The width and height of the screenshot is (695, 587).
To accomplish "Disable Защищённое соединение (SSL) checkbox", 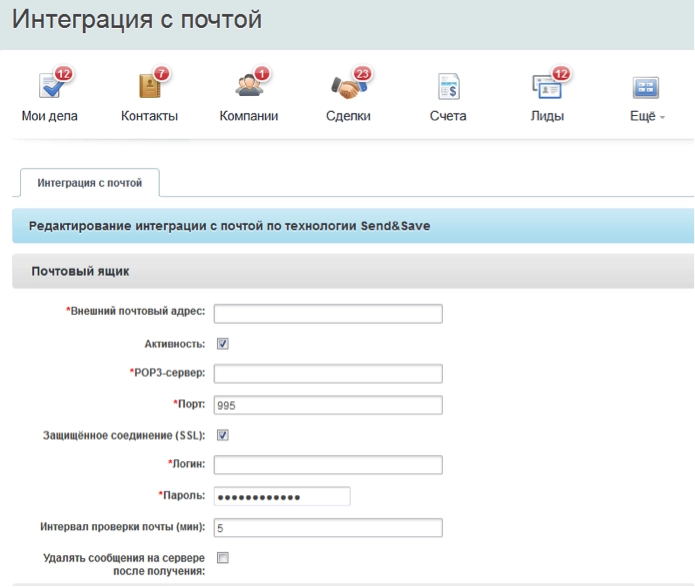I will 223,435.
